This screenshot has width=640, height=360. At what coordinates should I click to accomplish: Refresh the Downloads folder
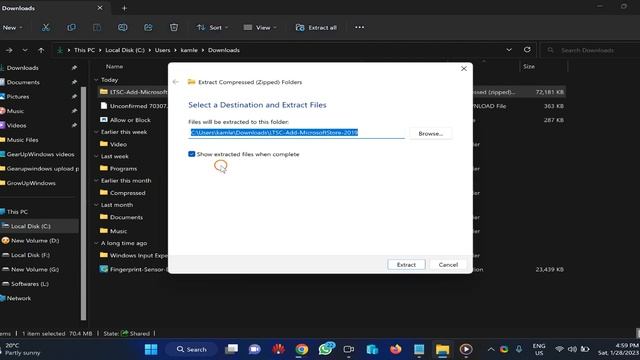pos(527,50)
